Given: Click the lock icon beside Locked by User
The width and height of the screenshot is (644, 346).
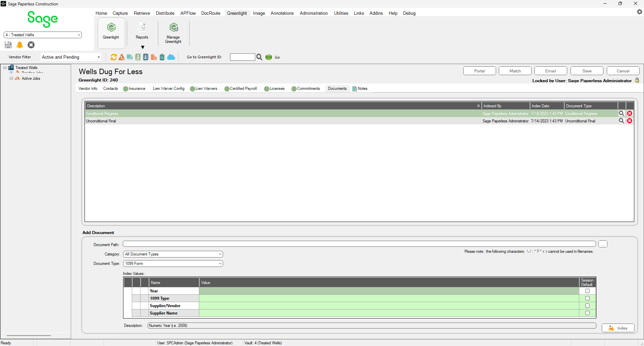Looking at the screenshot, I should 637,80.
